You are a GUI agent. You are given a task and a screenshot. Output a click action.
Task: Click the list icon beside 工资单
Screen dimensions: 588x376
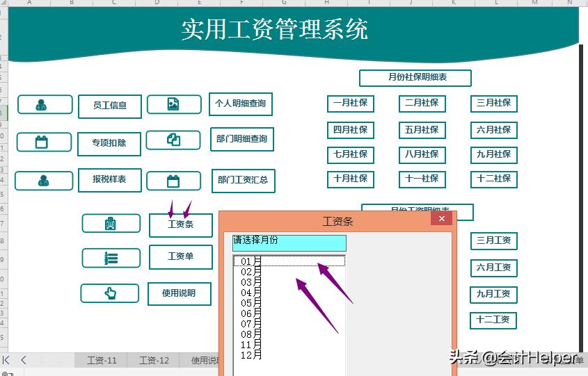click(x=111, y=258)
